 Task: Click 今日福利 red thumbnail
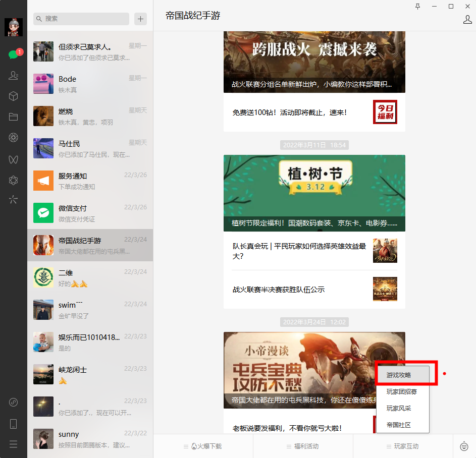tap(385, 112)
